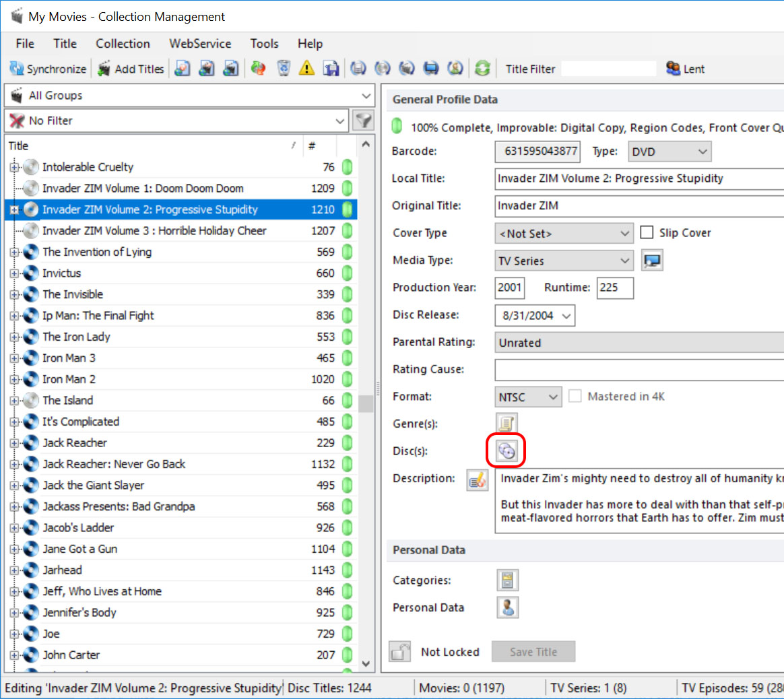Click the title list scroll up arrow
The width and height of the screenshot is (784, 699).
coord(366,145)
